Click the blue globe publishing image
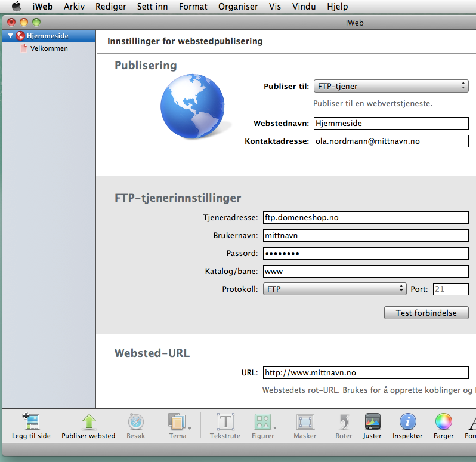 click(x=193, y=106)
